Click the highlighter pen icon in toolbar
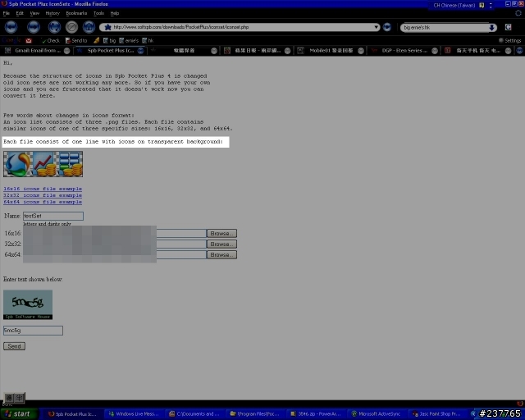The width and height of the screenshot is (525, 420). (97, 40)
